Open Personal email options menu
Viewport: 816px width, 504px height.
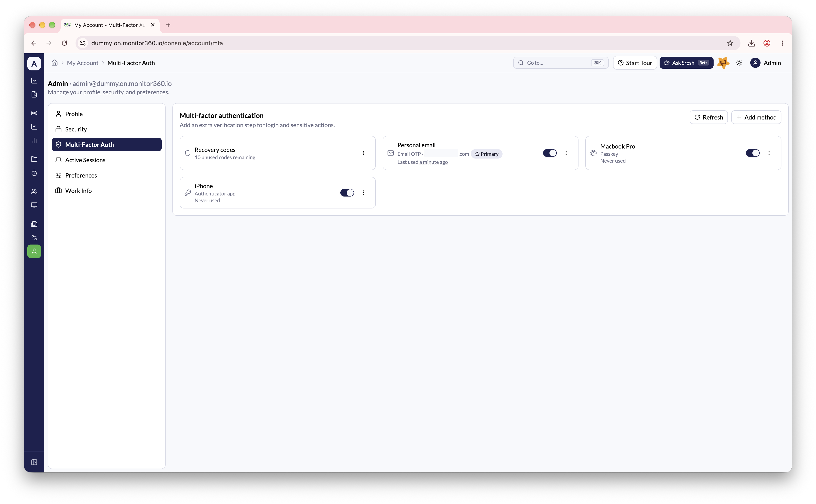[566, 153]
